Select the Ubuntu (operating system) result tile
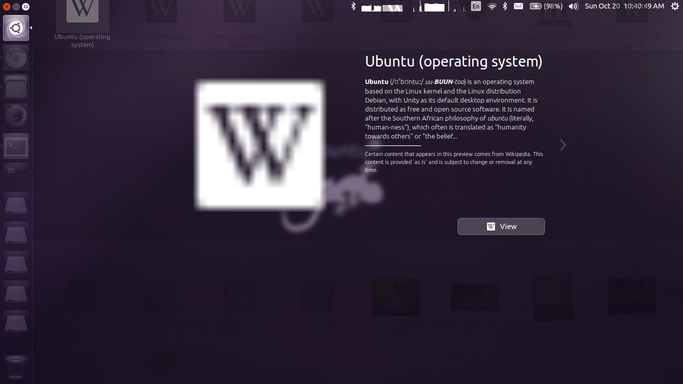This screenshot has width=683, height=384. (x=82, y=24)
